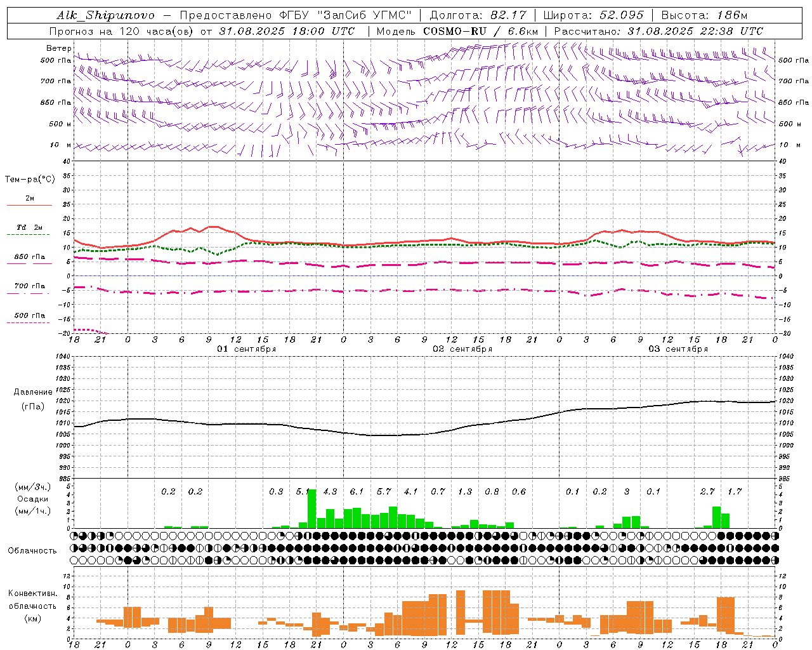812x650 pixels.
Task: Click the Ветер wind panel label
Action: pyautogui.click(x=58, y=48)
